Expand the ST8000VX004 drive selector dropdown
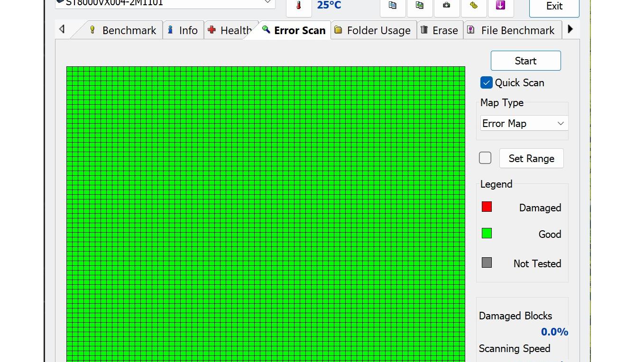 tap(267, 3)
